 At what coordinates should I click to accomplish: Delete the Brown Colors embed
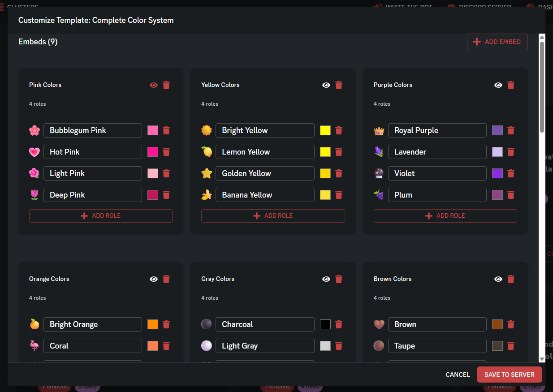[511, 279]
